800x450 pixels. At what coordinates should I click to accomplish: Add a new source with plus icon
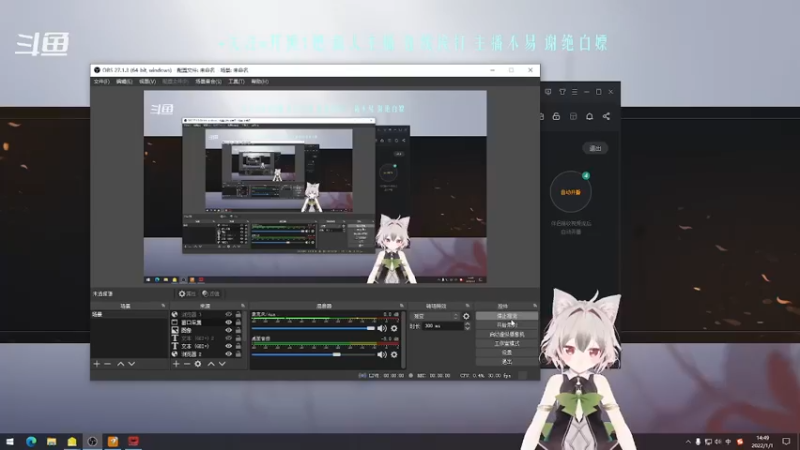pos(176,364)
